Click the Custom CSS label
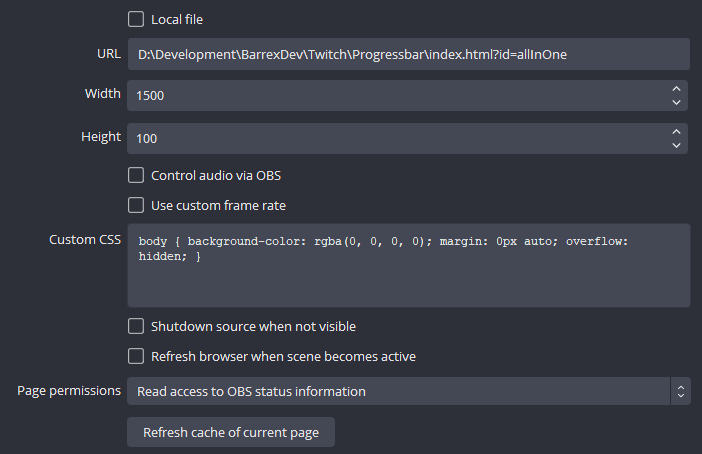This screenshot has height=454, width=702. tap(85, 240)
